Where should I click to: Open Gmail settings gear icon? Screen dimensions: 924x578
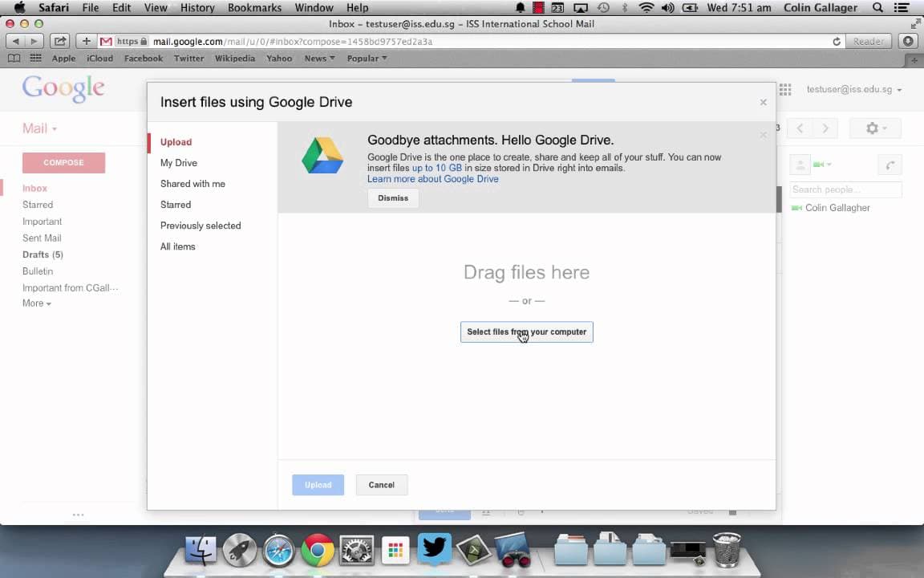coord(875,128)
